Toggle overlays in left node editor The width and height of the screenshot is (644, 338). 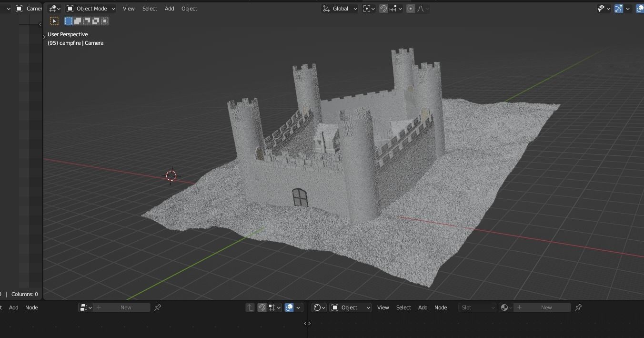coord(289,307)
